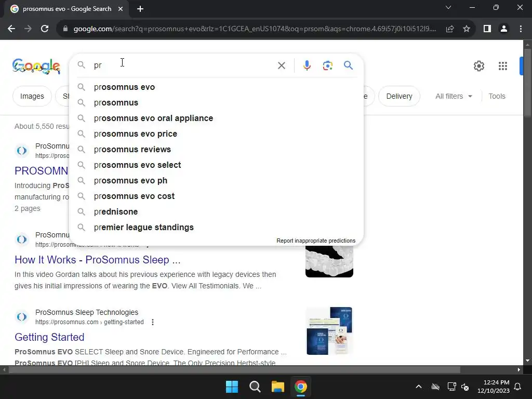This screenshot has width=532, height=399.
Task: Choose suggestion "prednisone"
Action: tap(217, 212)
